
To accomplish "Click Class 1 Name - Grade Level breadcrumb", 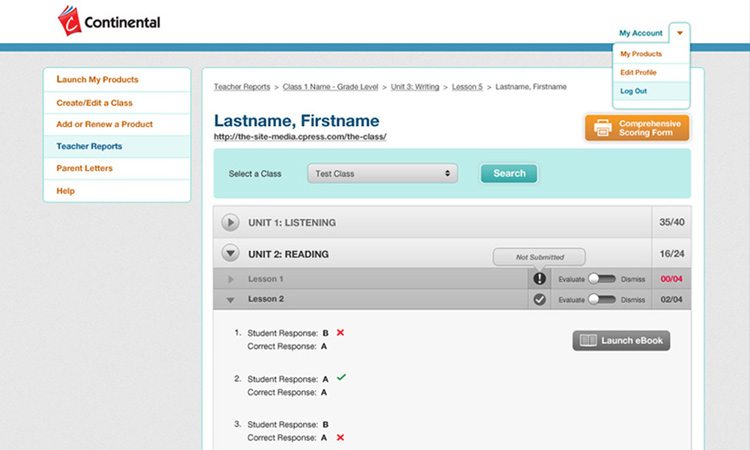I will (x=331, y=87).
